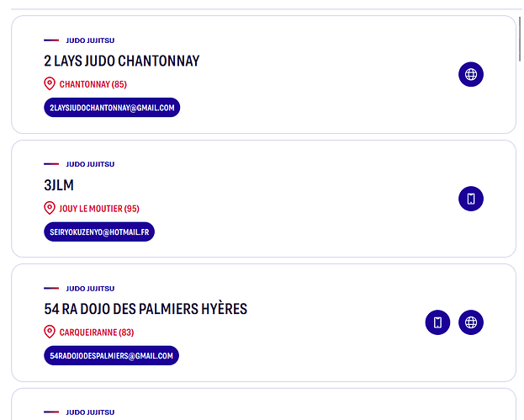Click the JUDO JUJITSU label on the 3JLM card
The image size is (524, 420).
point(90,164)
